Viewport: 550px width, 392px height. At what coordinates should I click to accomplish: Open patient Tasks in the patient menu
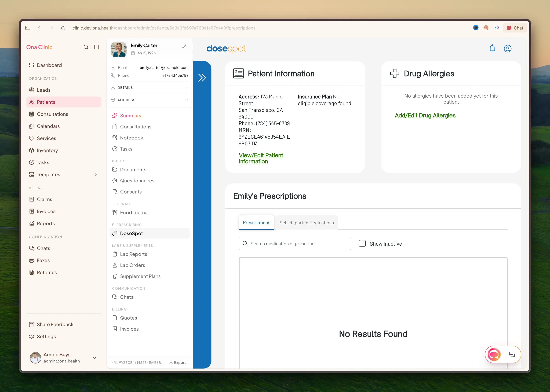pos(149,149)
